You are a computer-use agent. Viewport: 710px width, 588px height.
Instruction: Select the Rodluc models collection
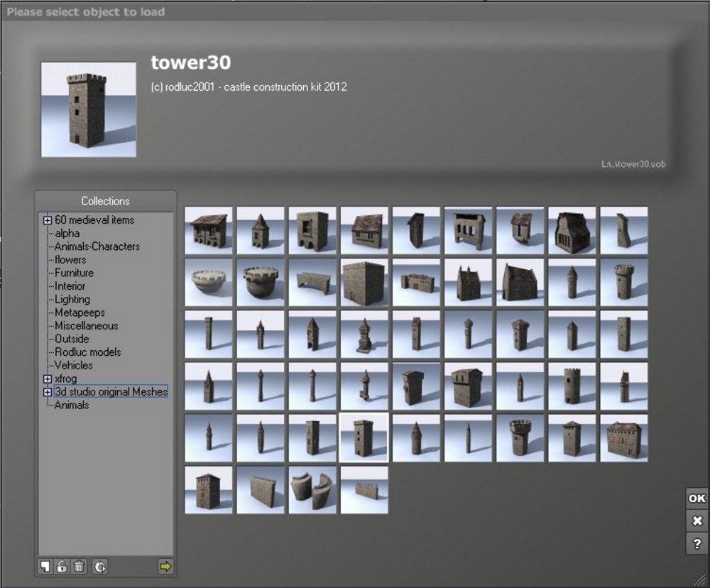tap(88, 352)
